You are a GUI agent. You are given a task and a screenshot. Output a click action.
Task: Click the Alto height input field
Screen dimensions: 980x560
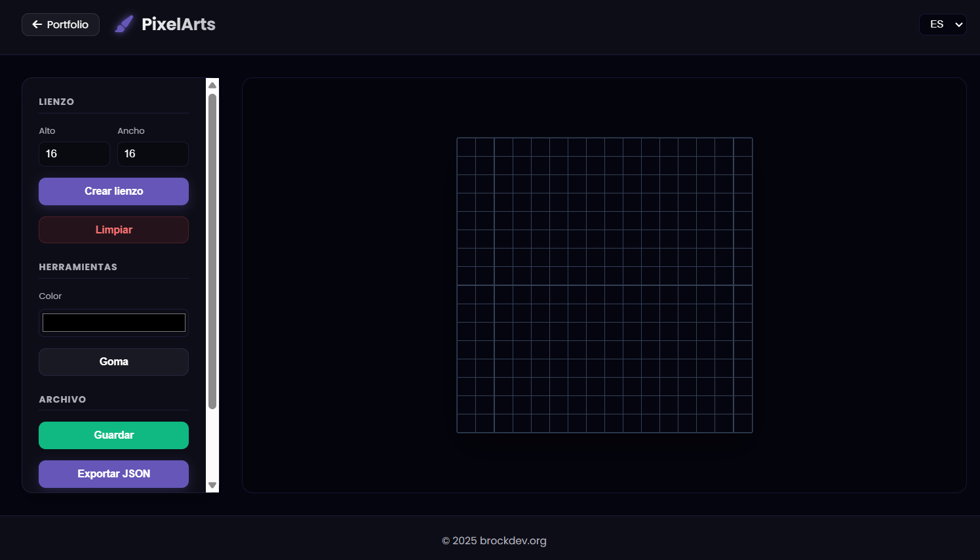tap(74, 154)
